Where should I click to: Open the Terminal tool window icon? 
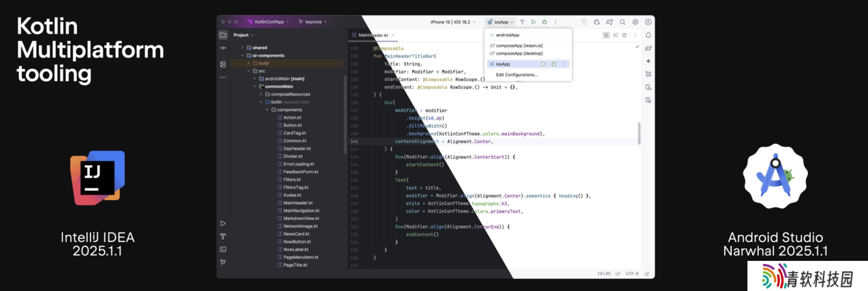tap(223, 249)
